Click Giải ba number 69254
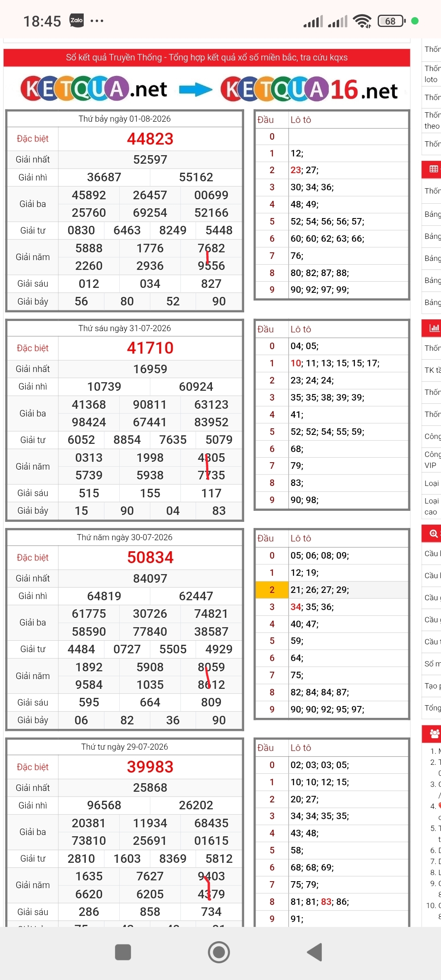Image resolution: width=441 pixels, height=980 pixels. click(150, 213)
